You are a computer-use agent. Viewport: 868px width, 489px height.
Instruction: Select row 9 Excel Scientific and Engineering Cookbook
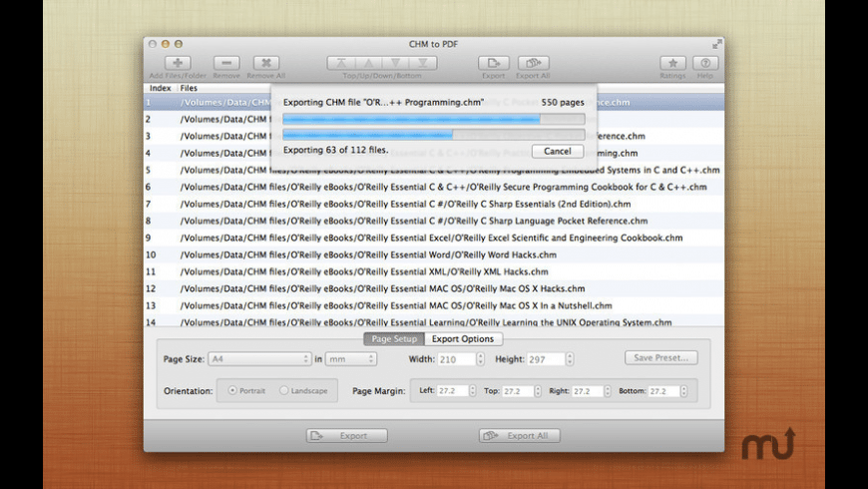(433, 239)
